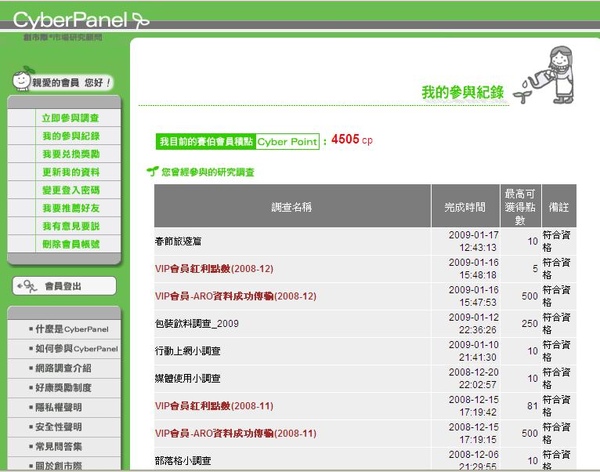
Task: Click points value 81
Action: (532, 406)
